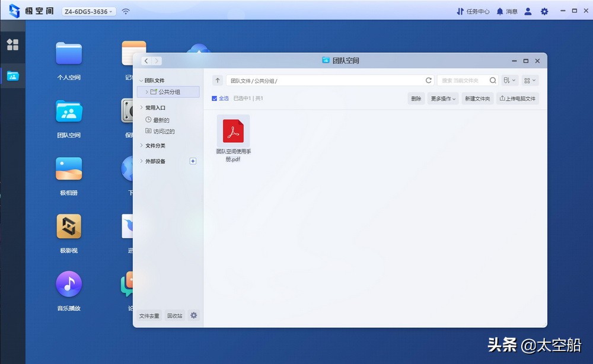Click the Wi-Fi connection status icon

(126, 11)
